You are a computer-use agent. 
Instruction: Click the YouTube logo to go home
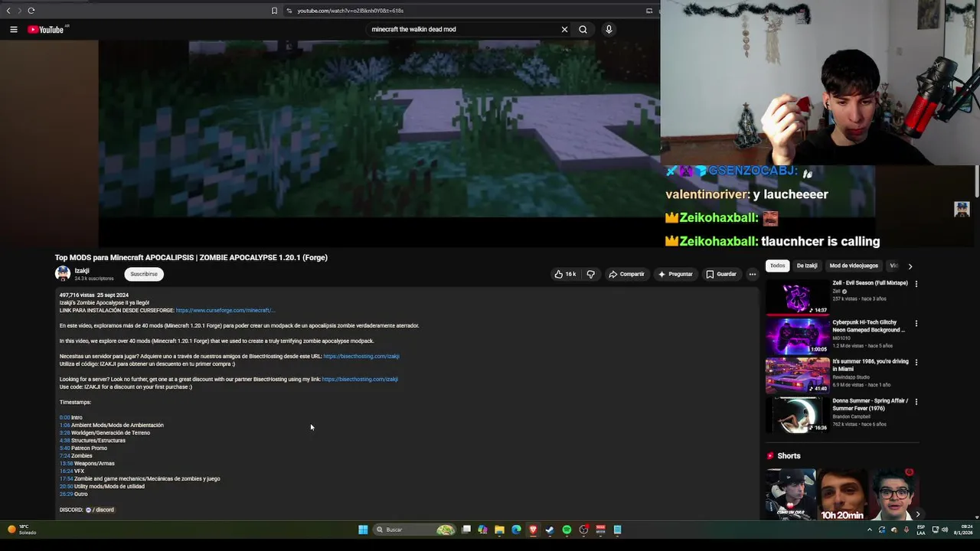tap(46, 29)
